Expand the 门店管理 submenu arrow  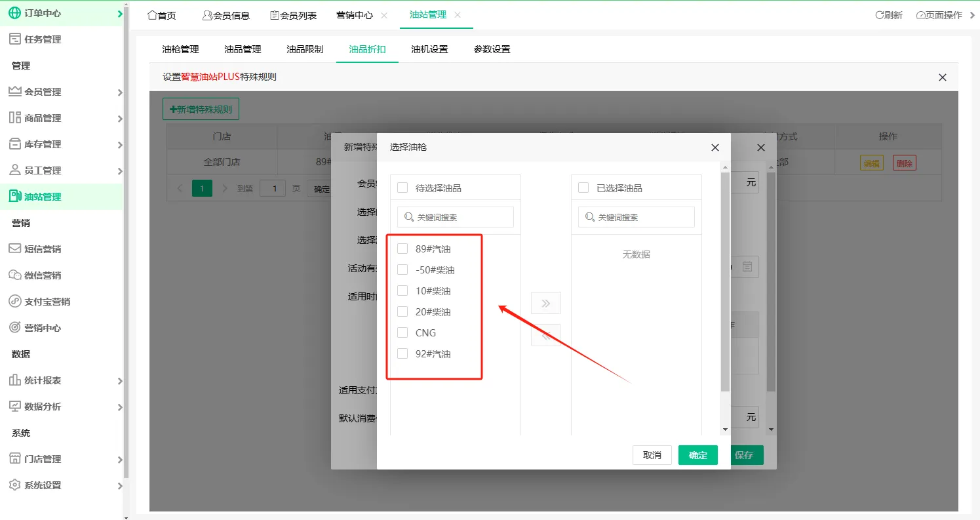pyautogui.click(x=120, y=460)
